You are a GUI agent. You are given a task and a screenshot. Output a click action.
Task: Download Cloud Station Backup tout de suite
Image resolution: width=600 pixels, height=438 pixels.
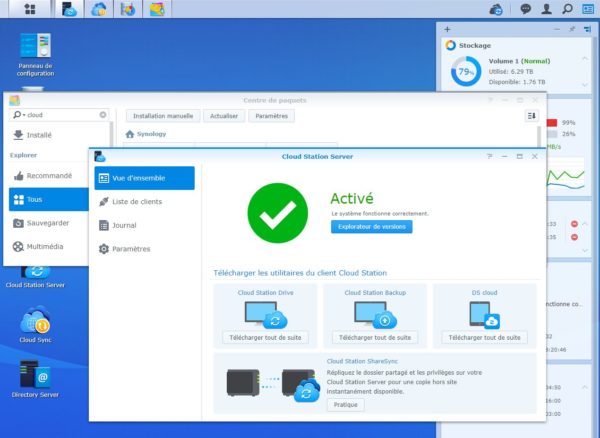(x=375, y=338)
